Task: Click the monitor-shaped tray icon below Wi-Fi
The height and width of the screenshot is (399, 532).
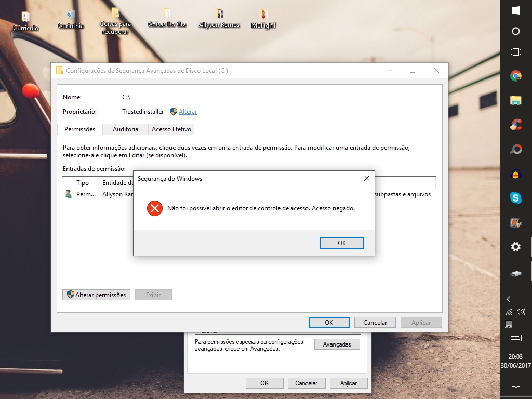Action: tap(509, 324)
